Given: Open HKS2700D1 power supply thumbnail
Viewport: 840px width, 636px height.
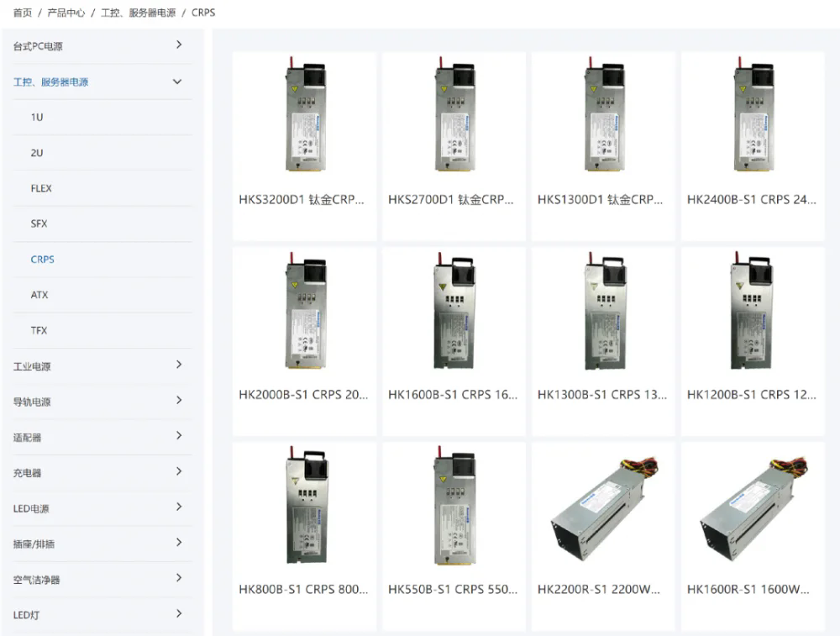Looking at the screenshot, I should tap(454, 114).
